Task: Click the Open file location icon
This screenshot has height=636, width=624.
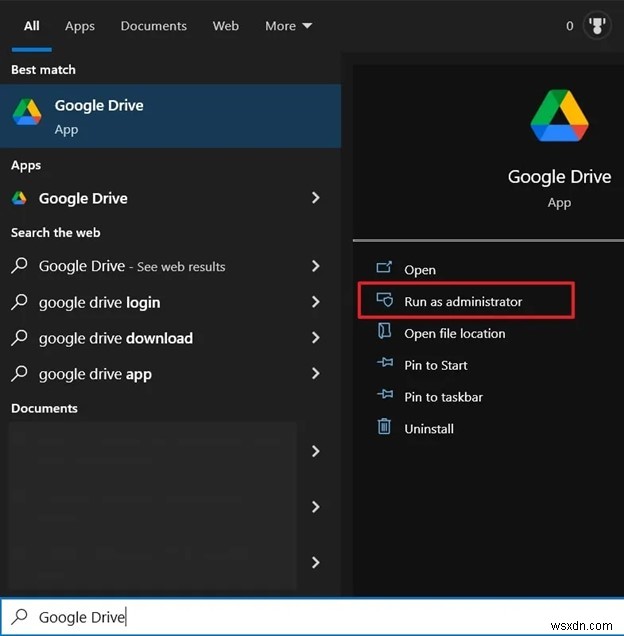Action: click(x=384, y=331)
